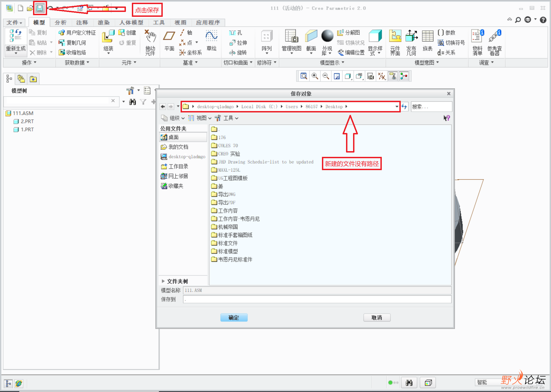This screenshot has width=551, height=392.
Task: Open the 工具 dropdown in save dialog
Action: [227, 118]
